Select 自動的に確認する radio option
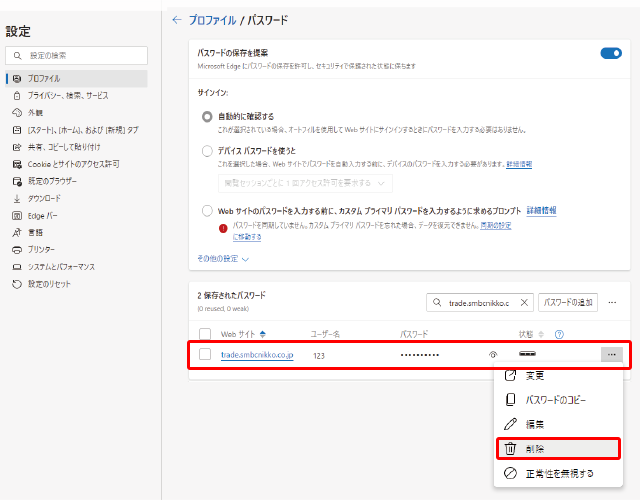The height and width of the screenshot is (500, 640). 207,116
